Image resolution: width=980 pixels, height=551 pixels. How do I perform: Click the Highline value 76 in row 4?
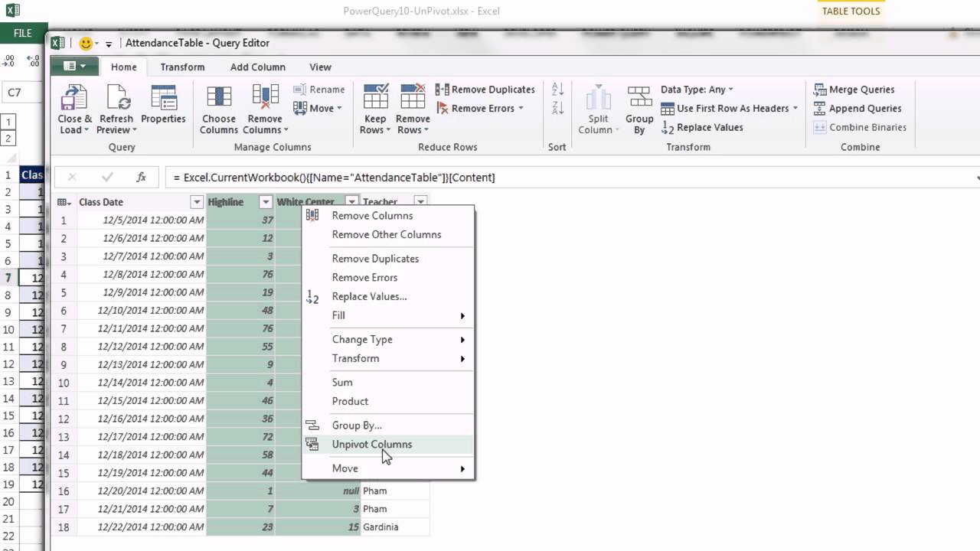click(x=240, y=275)
